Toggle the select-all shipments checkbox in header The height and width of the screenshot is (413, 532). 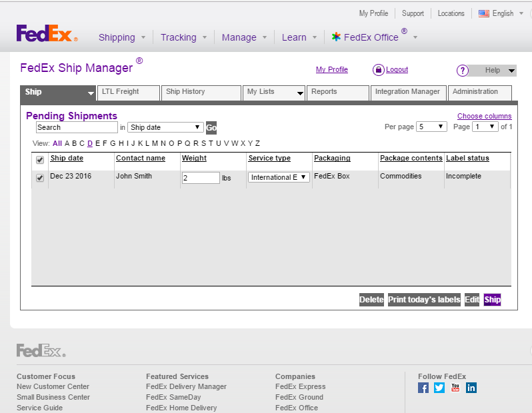pyautogui.click(x=40, y=160)
